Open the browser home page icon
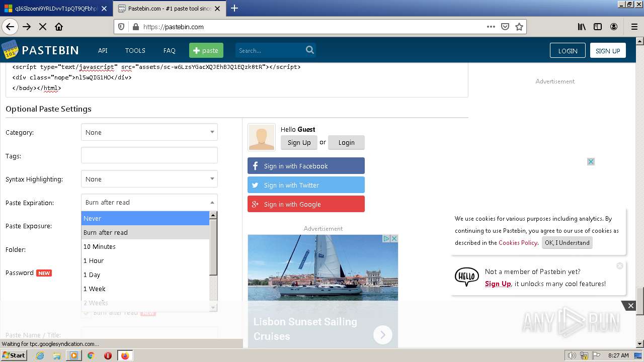Screen dimensions: 644x362 [x=59, y=27]
